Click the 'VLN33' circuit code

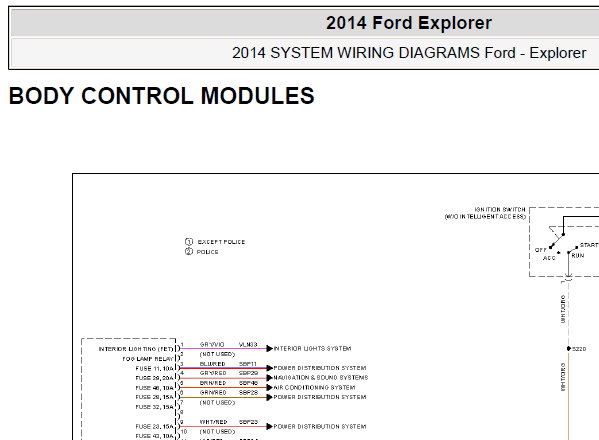[248, 345]
